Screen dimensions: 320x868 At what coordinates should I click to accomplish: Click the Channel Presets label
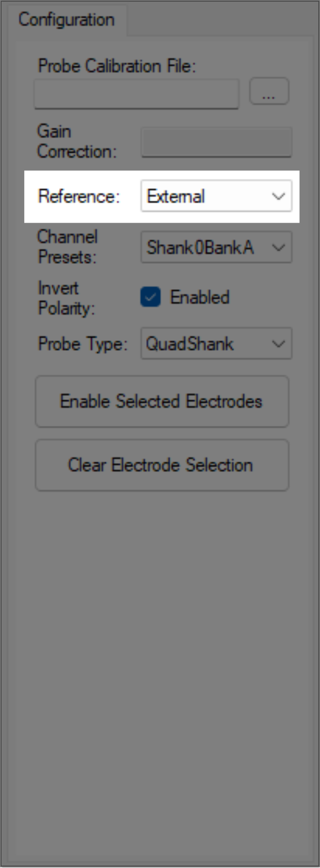pyautogui.click(x=68, y=246)
